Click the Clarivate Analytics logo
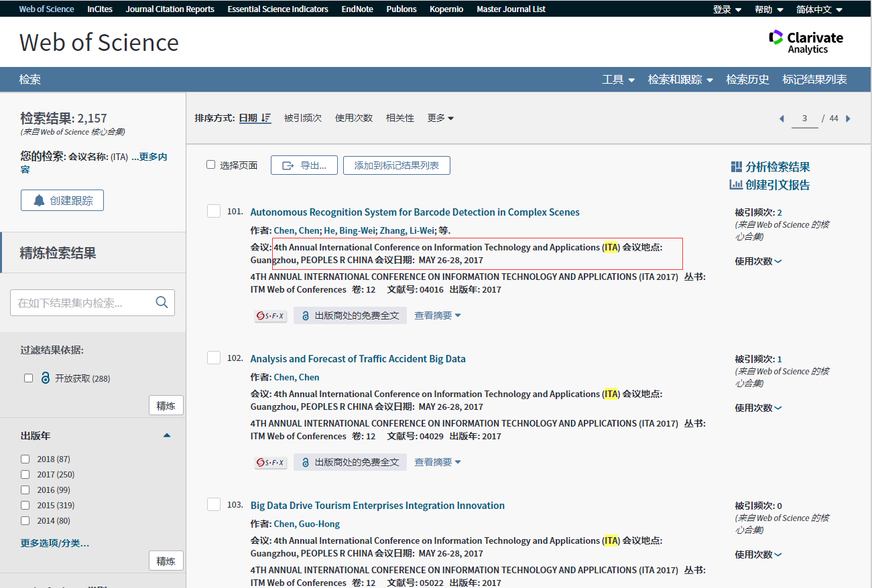The width and height of the screenshot is (872, 588). click(x=806, y=42)
